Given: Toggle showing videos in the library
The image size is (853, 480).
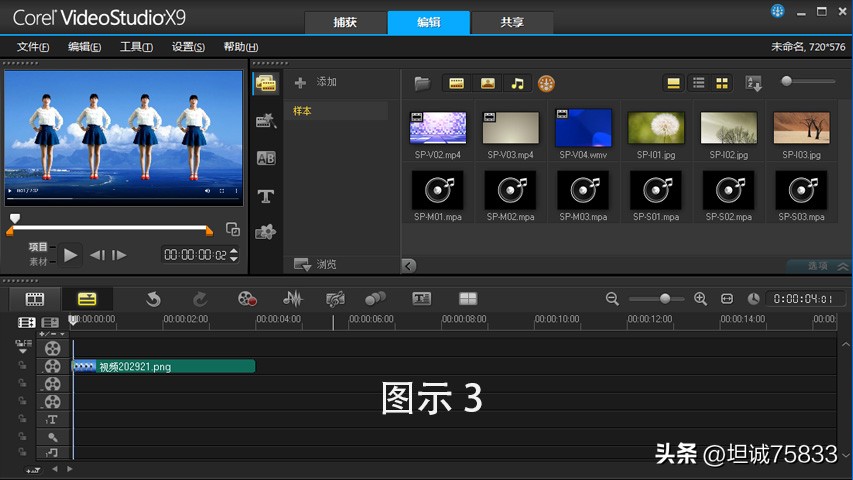Looking at the screenshot, I should pyautogui.click(x=455, y=83).
